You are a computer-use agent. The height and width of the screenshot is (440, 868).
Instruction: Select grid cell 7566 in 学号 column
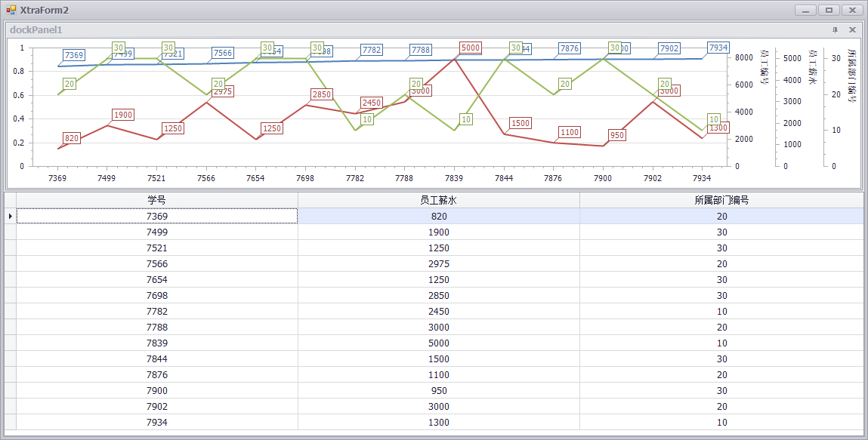click(x=156, y=263)
